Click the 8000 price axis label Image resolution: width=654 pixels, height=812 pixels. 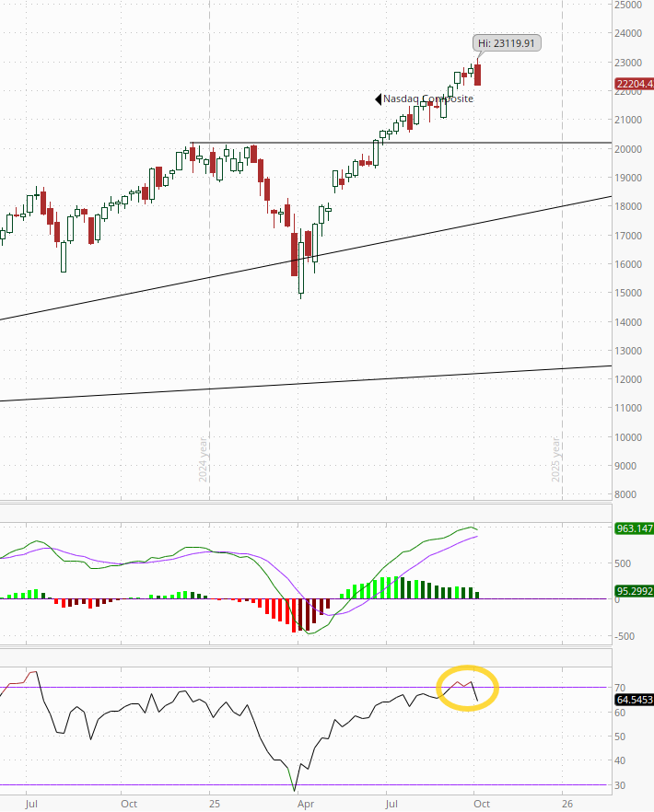click(625, 494)
